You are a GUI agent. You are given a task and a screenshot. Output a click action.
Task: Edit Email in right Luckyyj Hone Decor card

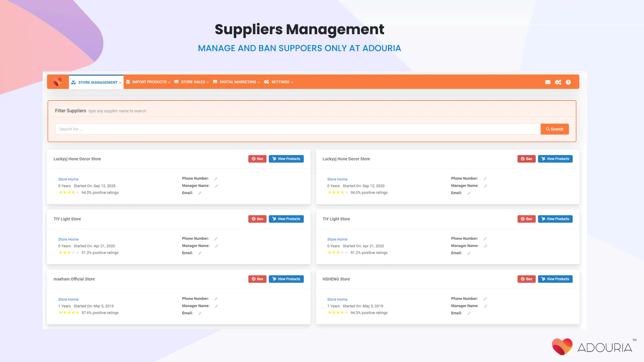[x=469, y=193]
